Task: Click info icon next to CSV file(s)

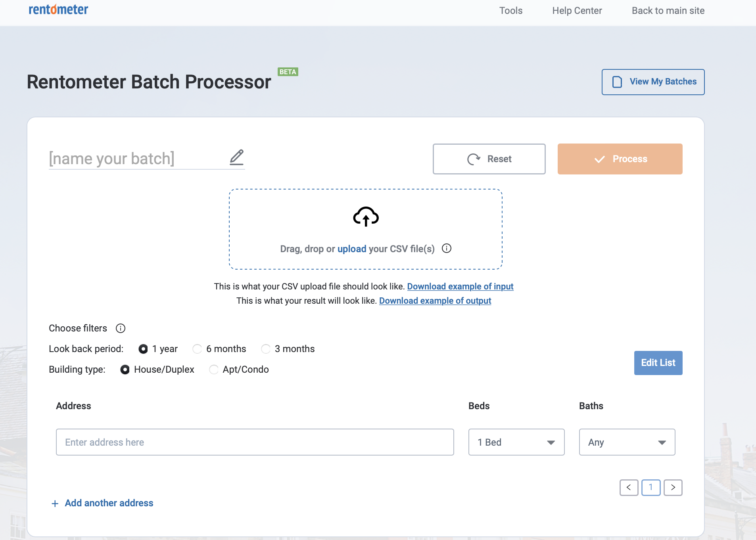Action: pyautogui.click(x=447, y=249)
